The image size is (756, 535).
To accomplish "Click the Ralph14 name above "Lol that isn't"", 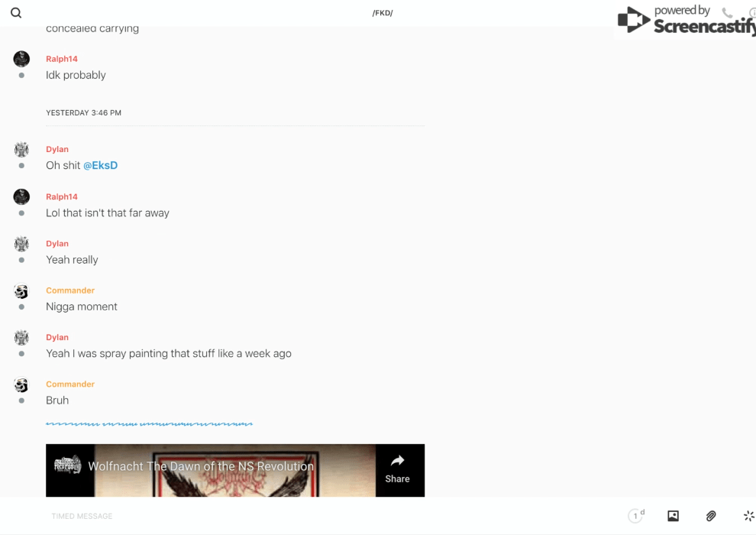I will coord(62,196).
